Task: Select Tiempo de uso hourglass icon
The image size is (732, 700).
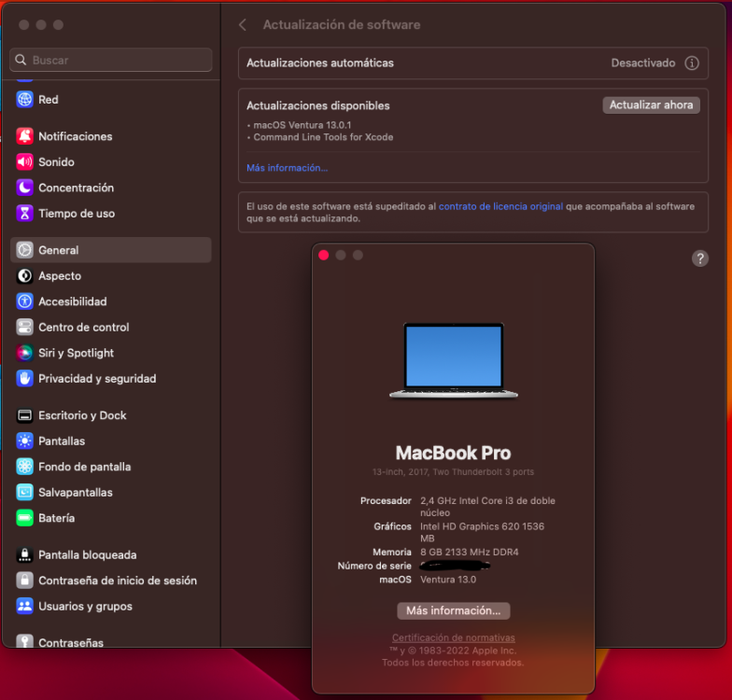Action: click(x=24, y=213)
